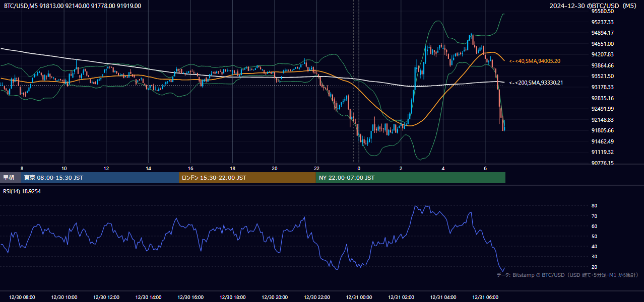Viewport: 644px width, 302px height.
Task: Click the '12/31 00:00' date label
Action: (359, 297)
